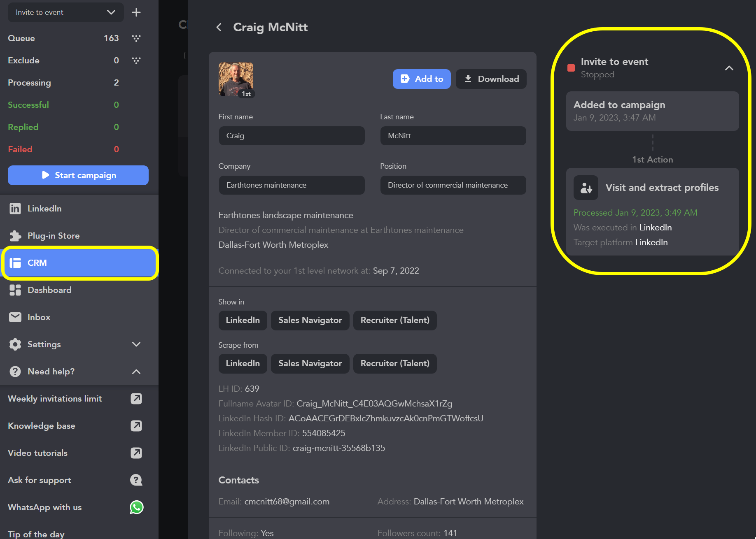Click the plus icon to add campaign
This screenshot has width=756, height=539.
pos(136,12)
